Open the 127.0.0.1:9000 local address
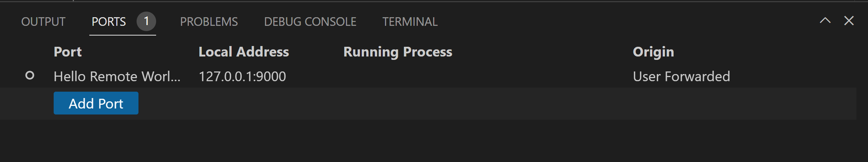Screen dimensions: 868x162 (242, 76)
